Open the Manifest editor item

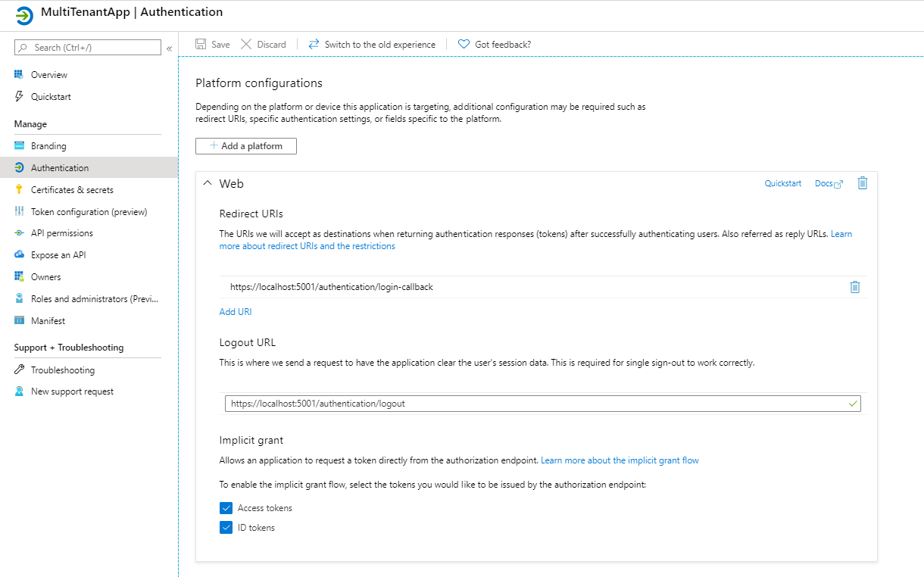[x=48, y=321]
